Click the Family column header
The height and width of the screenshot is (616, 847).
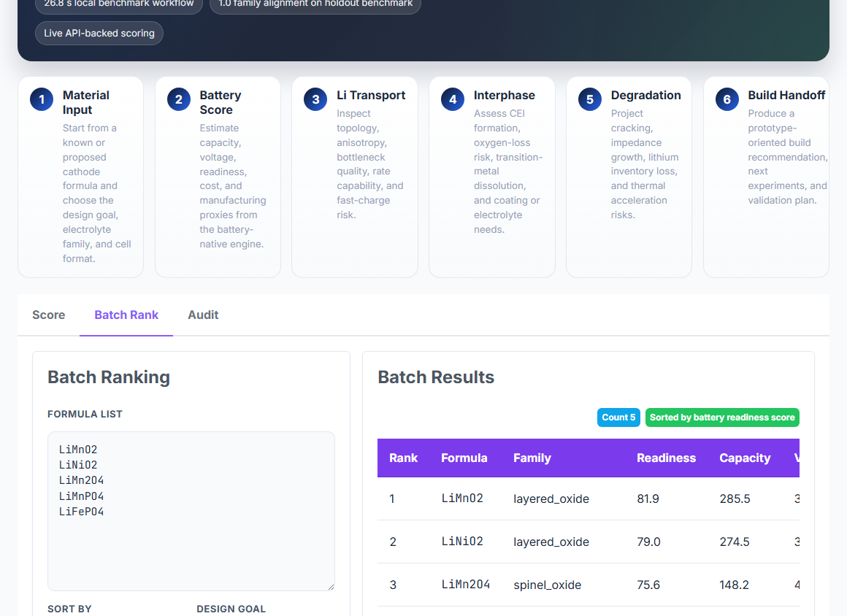pos(532,458)
